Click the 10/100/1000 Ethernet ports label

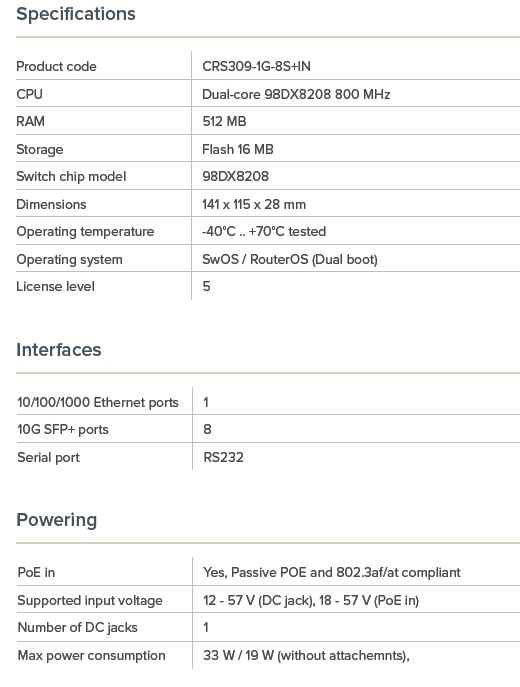coord(98,402)
